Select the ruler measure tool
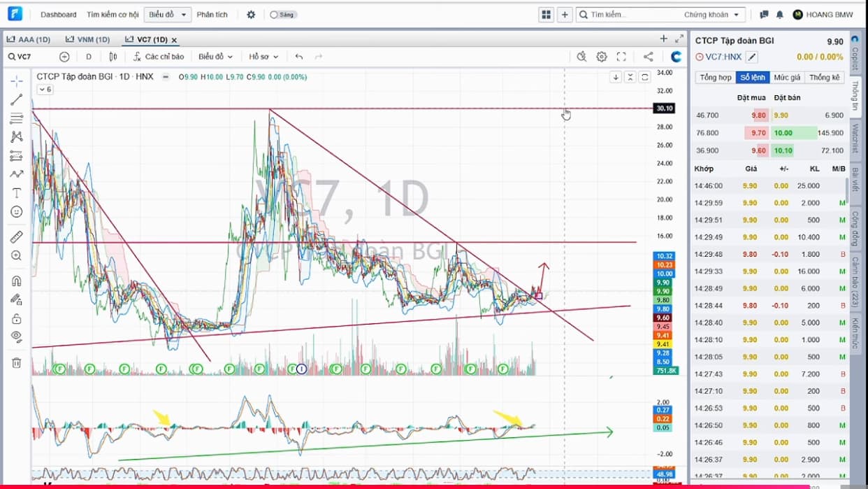The width and height of the screenshot is (868, 489). (x=17, y=237)
